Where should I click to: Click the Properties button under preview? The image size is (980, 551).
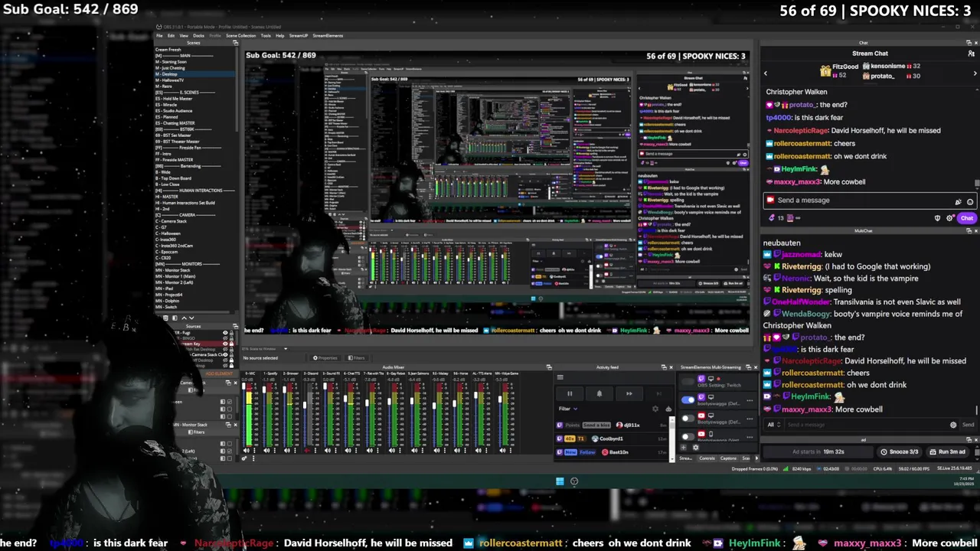pyautogui.click(x=325, y=358)
